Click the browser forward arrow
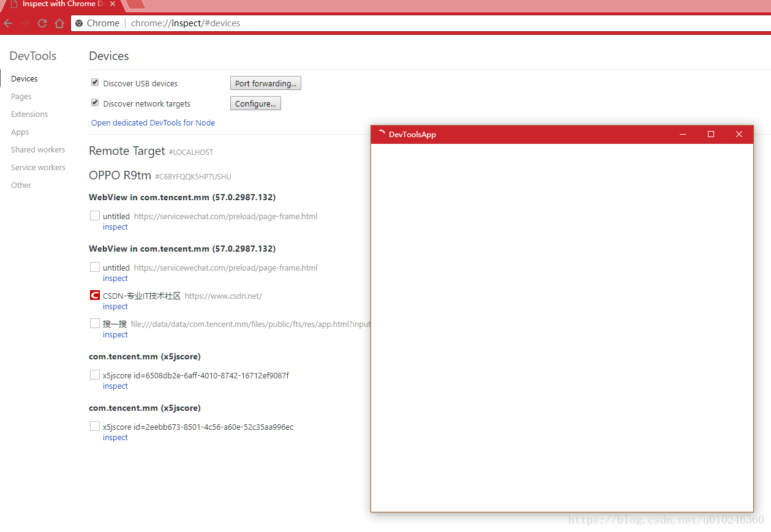 pyautogui.click(x=25, y=23)
